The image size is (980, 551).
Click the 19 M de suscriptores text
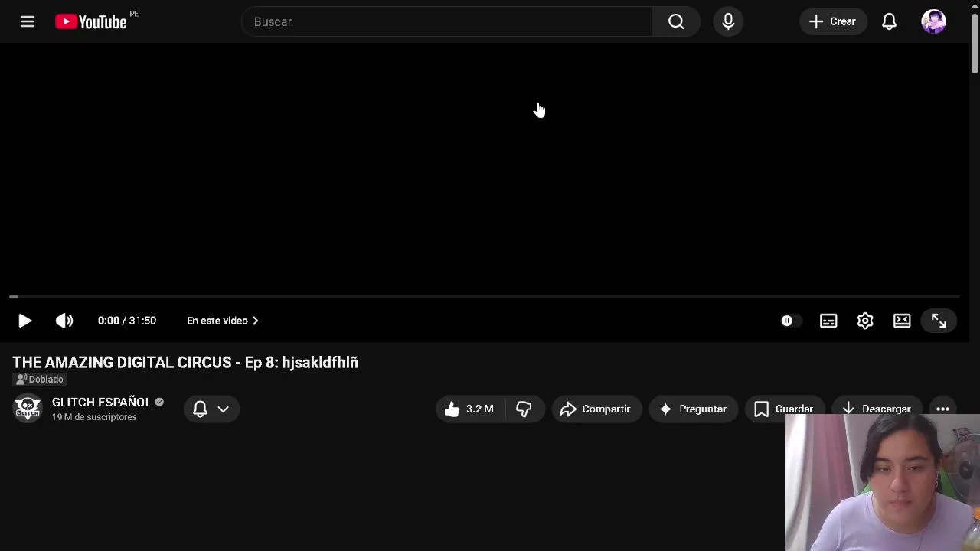(x=94, y=417)
